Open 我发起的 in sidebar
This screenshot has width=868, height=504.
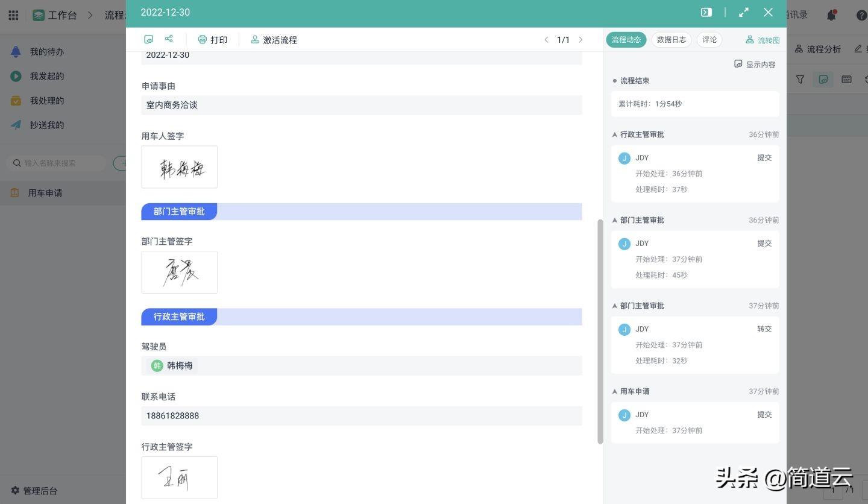point(47,76)
